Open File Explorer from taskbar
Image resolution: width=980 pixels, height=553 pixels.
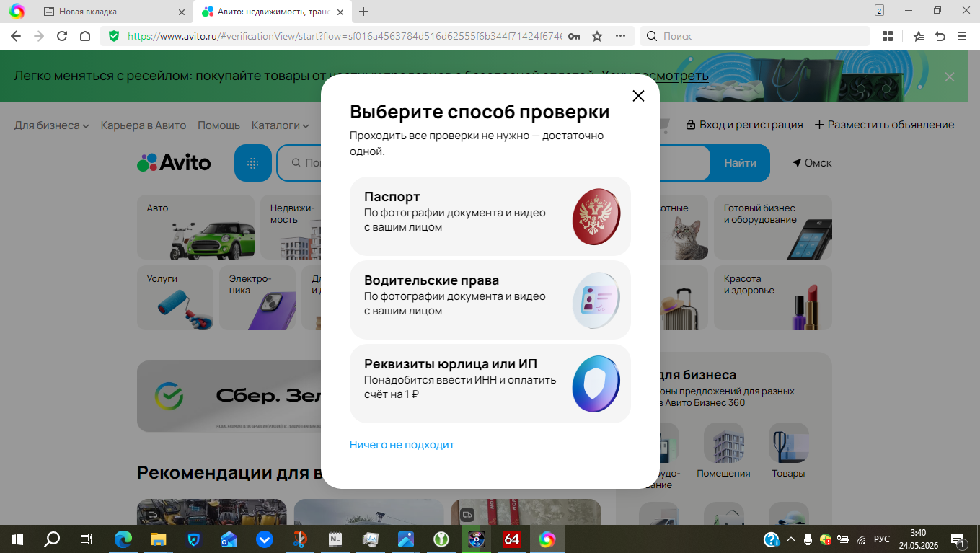159,539
